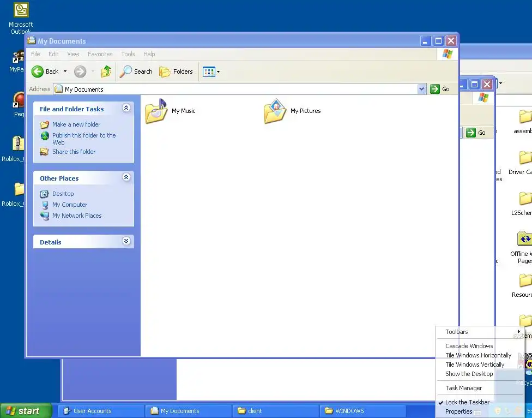The width and height of the screenshot is (532, 418).
Task: Open the Edit menu
Action: click(x=53, y=54)
